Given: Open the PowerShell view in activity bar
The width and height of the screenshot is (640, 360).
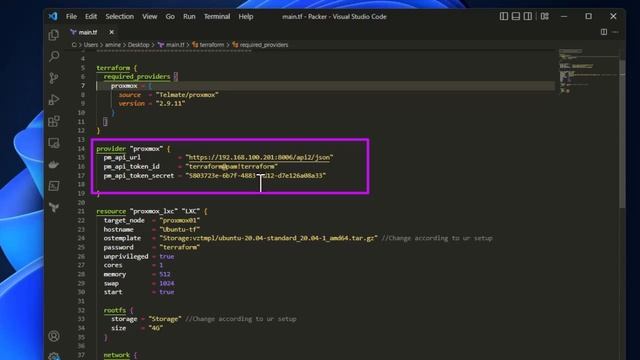Looking at the screenshot, I should (53, 186).
